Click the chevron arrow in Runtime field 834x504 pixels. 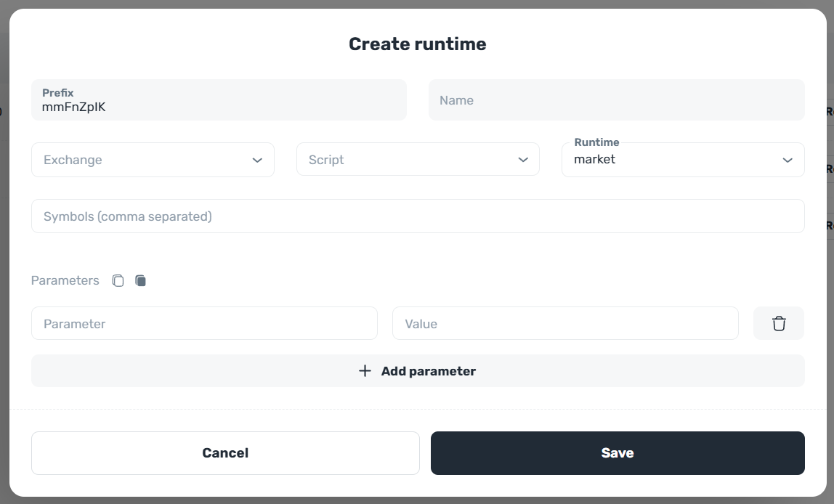(788, 160)
